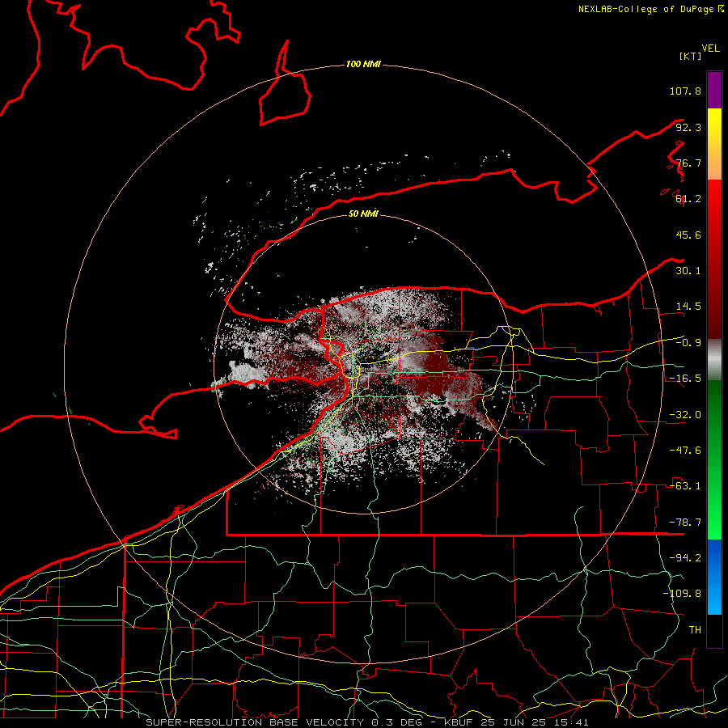This screenshot has height=728, width=728.
Task: Click the 30.1 legend value
Action: 688,271
